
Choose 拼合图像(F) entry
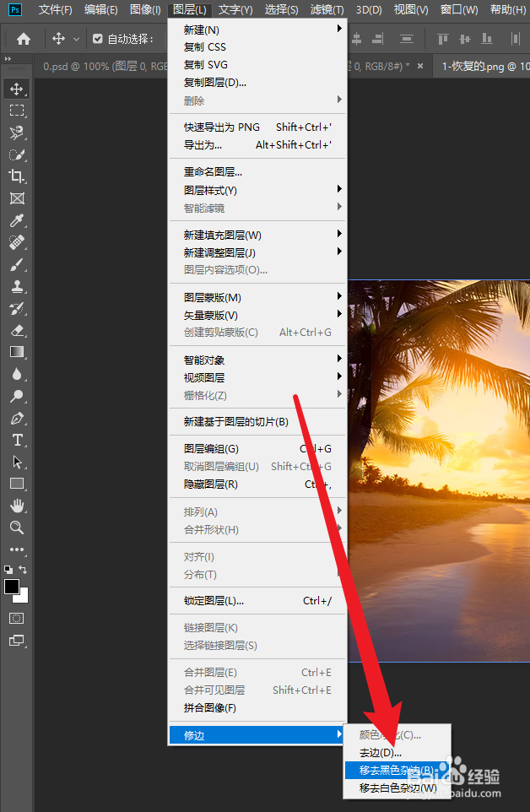coord(257,708)
